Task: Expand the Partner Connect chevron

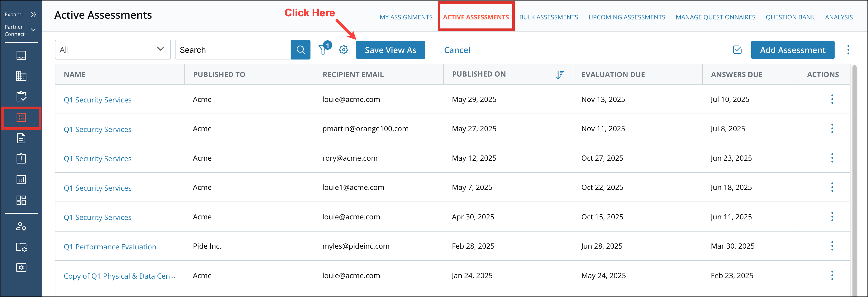Action: [x=33, y=30]
